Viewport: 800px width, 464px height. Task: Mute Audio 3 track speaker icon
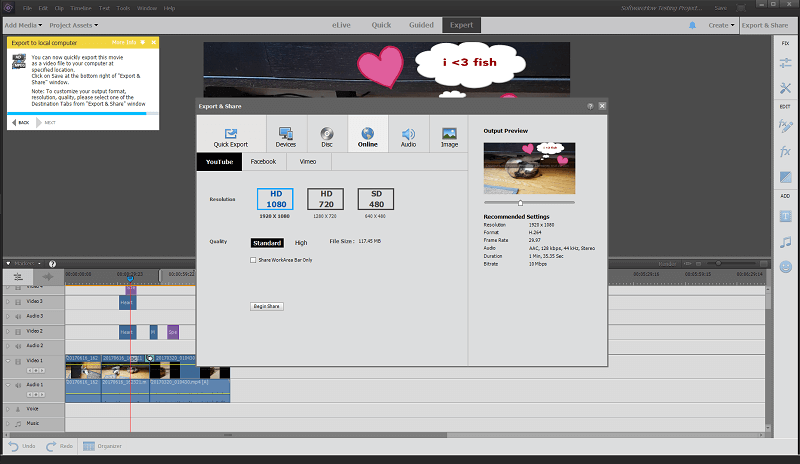[x=18, y=316]
